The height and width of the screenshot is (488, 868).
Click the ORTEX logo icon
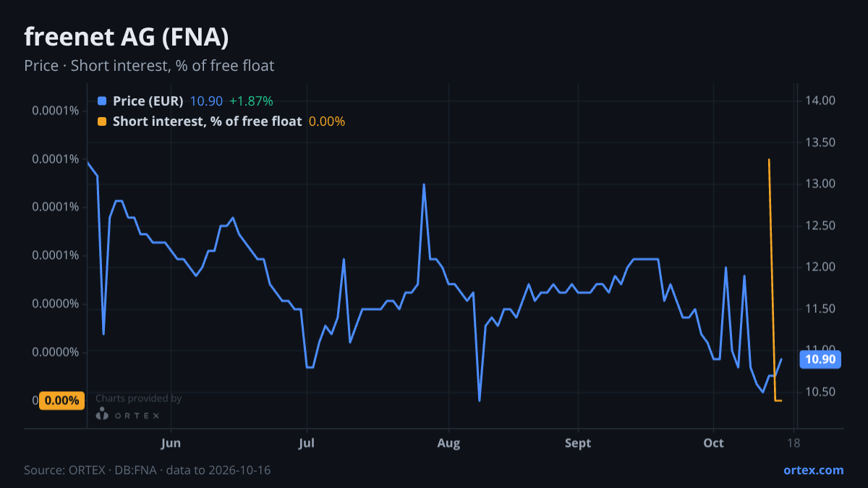click(103, 414)
